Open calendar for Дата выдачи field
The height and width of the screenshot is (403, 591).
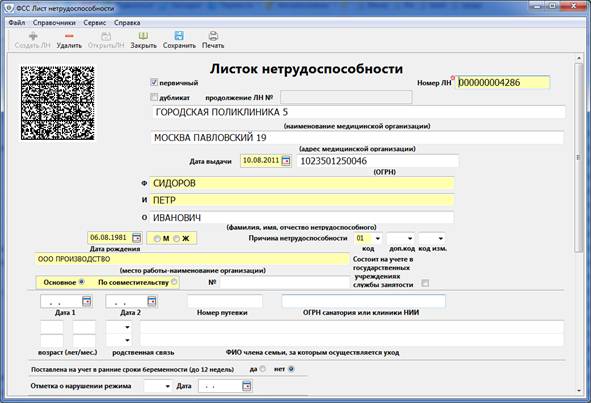tap(286, 161)
